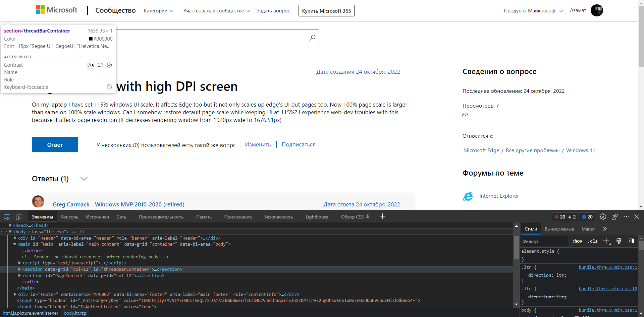Click the Фильтр styles filter field
This screenshot has height=317, width=644.
click(544, 241)
